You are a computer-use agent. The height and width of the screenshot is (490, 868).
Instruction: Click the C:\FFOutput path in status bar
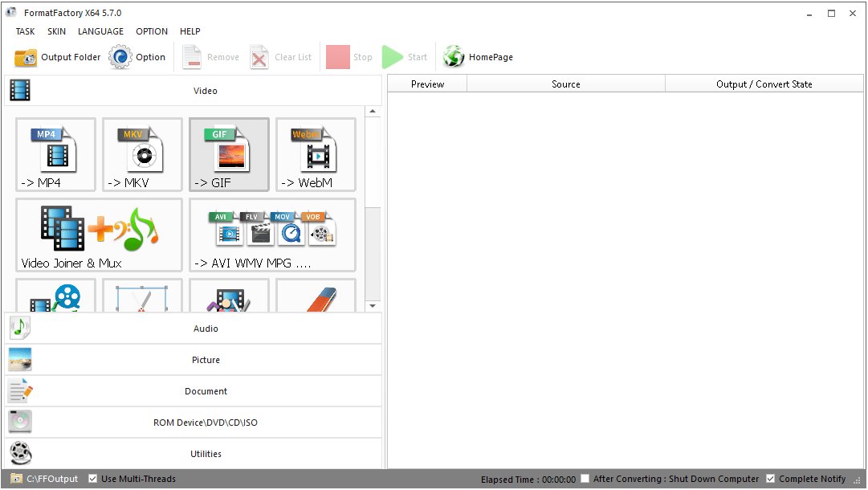point(52,479)
